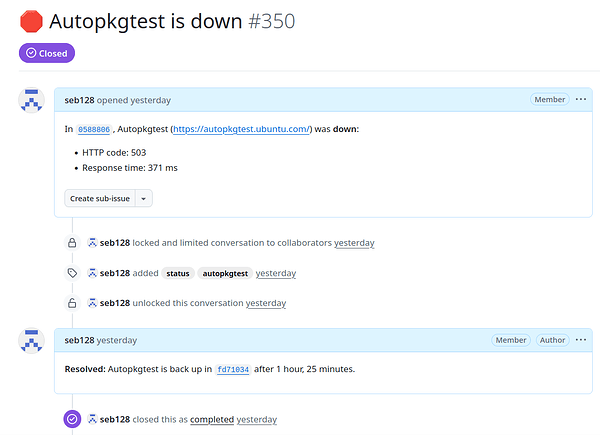Click the Author badge on Resolved comment

pyautogui.click(x=553, y=340)
